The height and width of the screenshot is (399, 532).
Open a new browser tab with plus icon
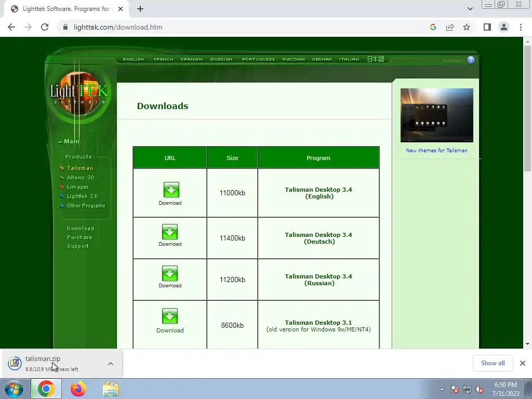click(140, 9)
